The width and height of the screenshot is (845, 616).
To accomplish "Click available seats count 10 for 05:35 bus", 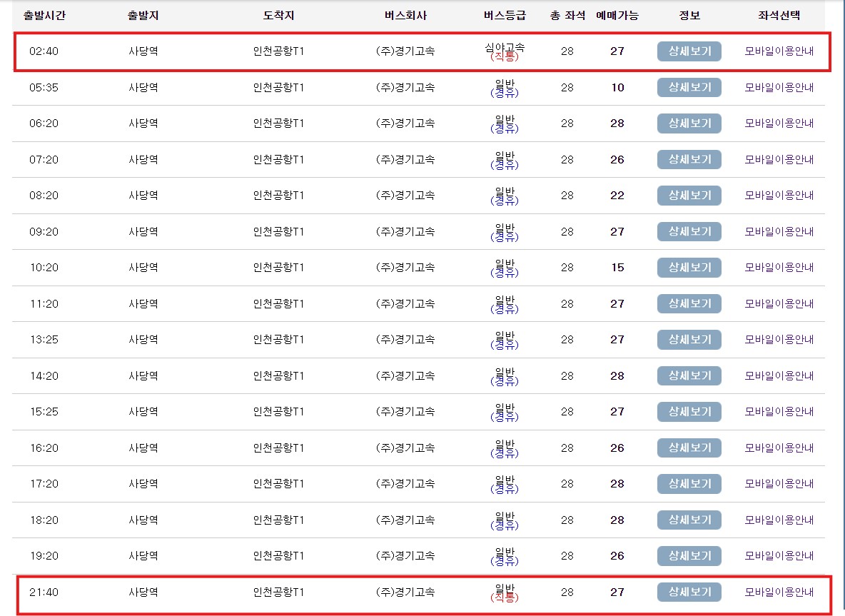I will 617,87.
